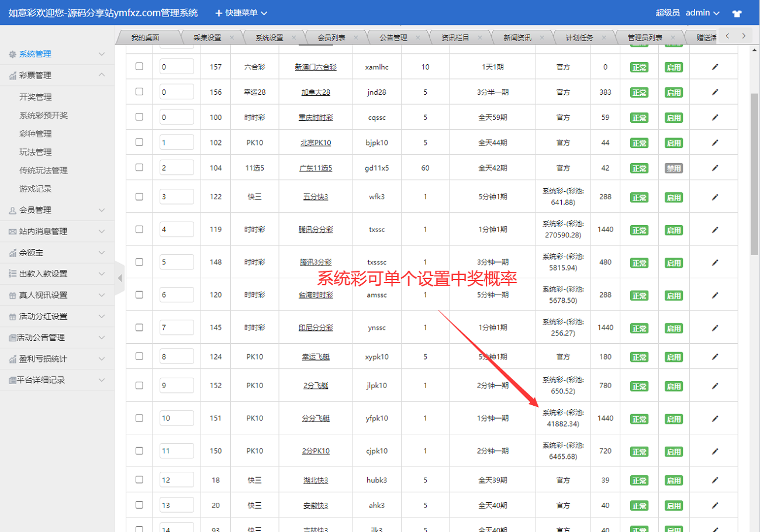Open the 快捷菜单 dropdown
The image size is (760, 532).
tap(241, 13)
